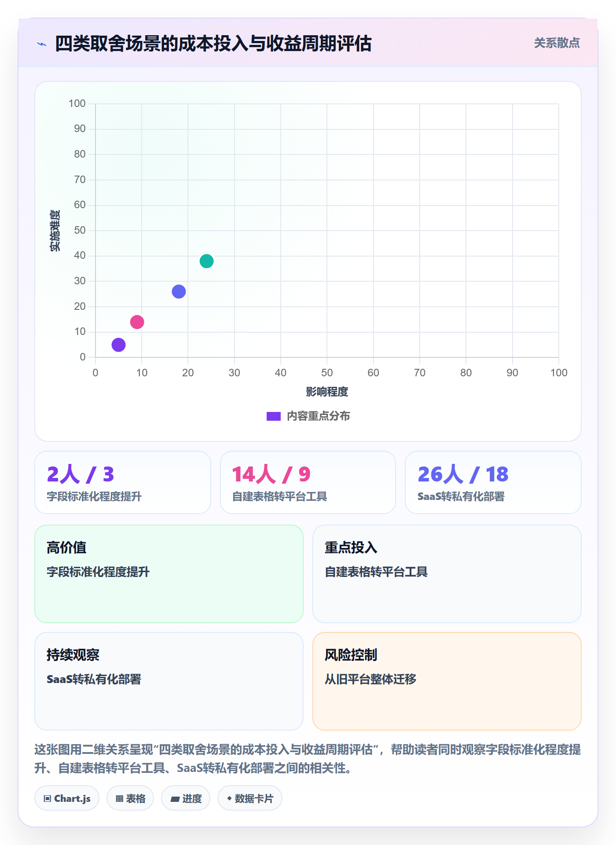Click the 2人 / 3 stat value
The height and width of the screenshot is (845, 616).
(x=81, y=474)
